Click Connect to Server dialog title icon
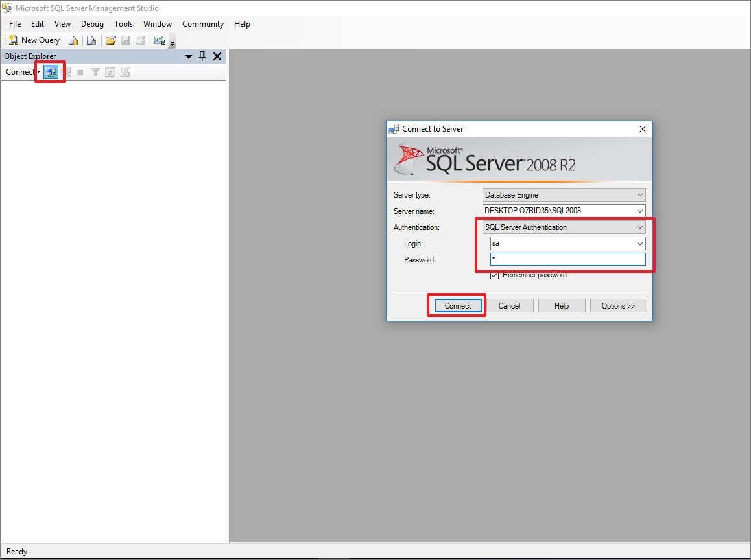This screenshot has width=751, height=560. [394, 129]
